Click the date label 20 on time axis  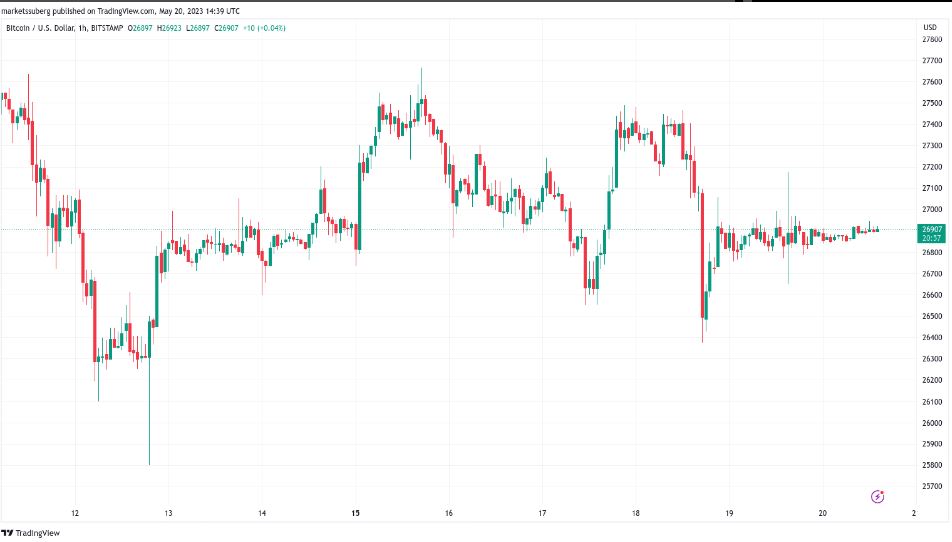822,514
